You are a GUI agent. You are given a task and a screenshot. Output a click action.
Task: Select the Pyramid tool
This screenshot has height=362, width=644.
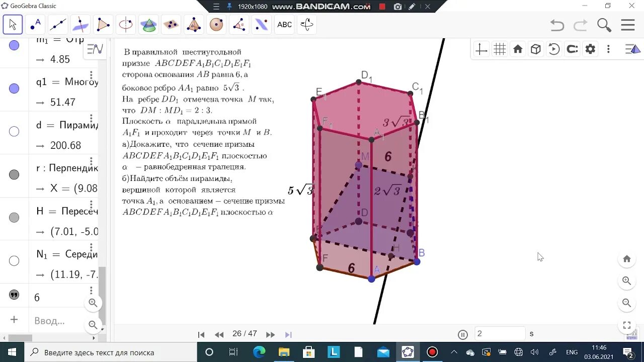[x=194, y=24]
